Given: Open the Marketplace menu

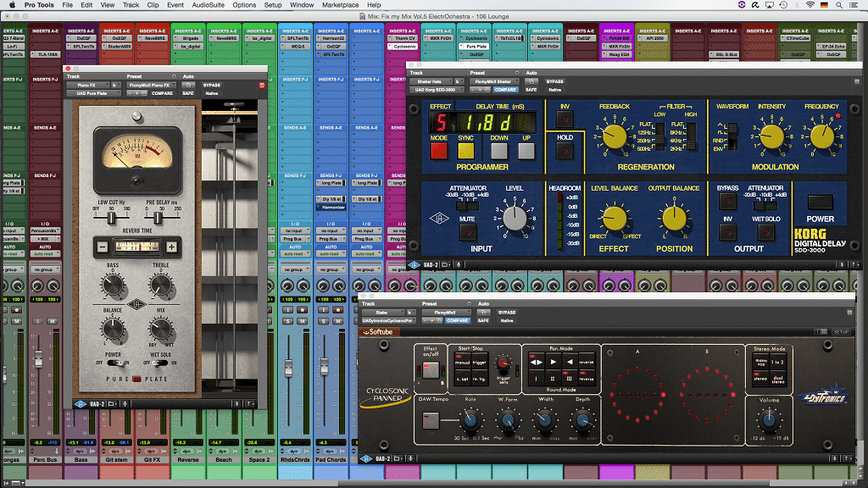Looking at the screenshot, I should (341, 5).
